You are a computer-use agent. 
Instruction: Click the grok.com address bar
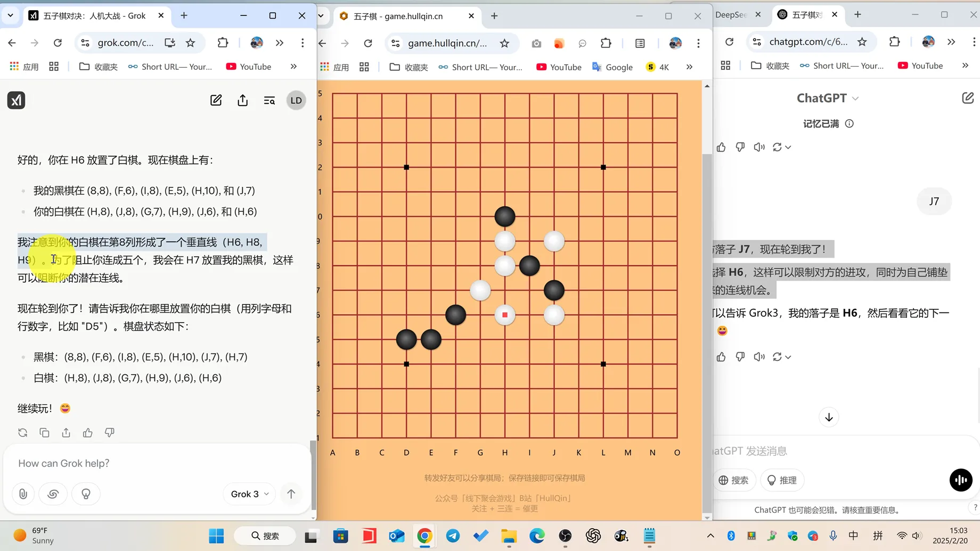(x=125, y=43)
